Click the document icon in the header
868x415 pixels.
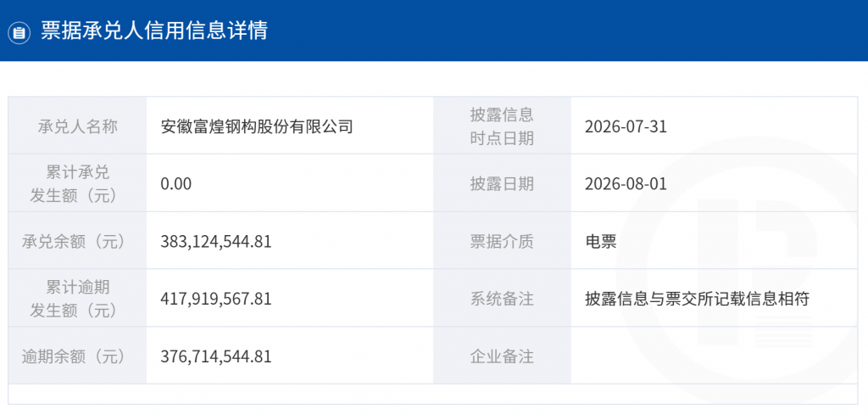19,33
